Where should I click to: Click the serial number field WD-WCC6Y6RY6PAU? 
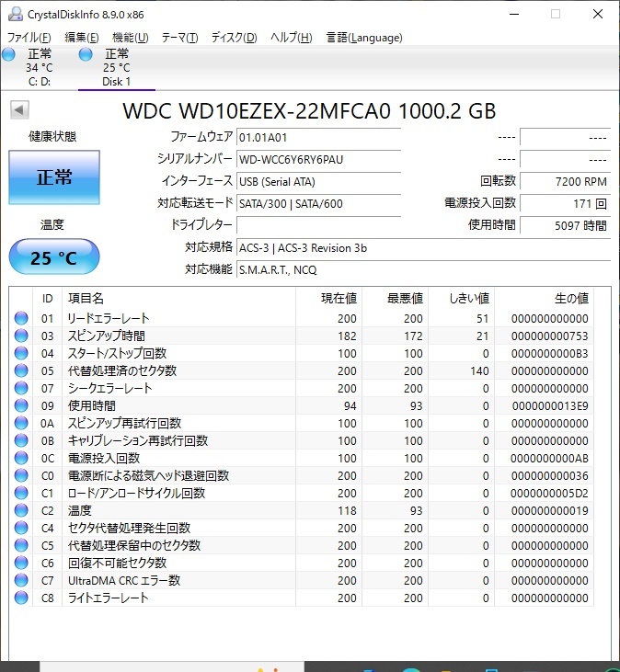pos(318,159)
